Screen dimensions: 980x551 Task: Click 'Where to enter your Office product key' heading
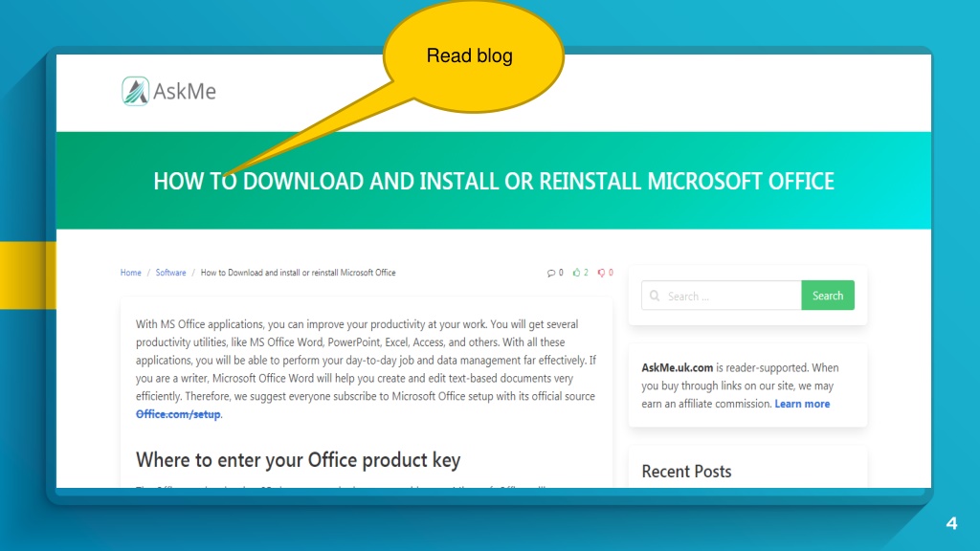(299, 460)
